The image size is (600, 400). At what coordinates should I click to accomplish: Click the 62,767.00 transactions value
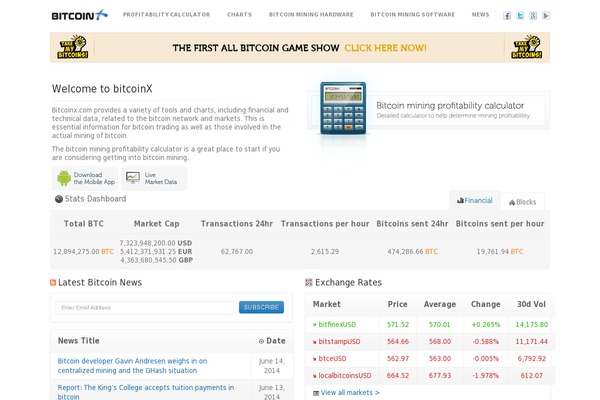237,251
